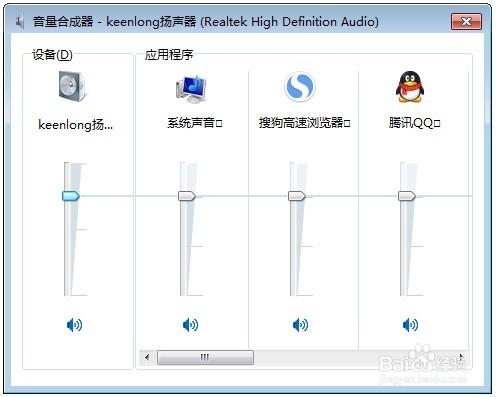Open the keenlong speaker device icon

pos(72,86)
